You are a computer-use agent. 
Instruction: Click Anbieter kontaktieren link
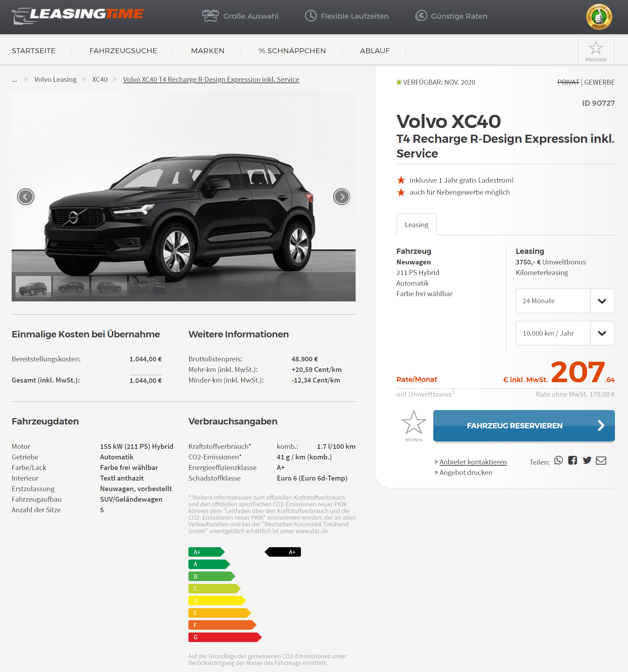pos(473,462)
